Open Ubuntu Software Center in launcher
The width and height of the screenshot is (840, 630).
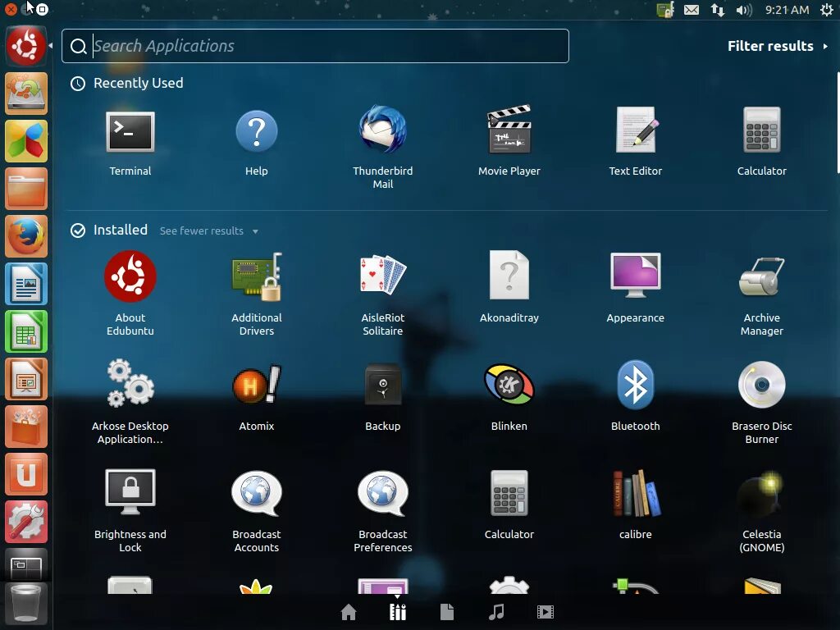26,427
